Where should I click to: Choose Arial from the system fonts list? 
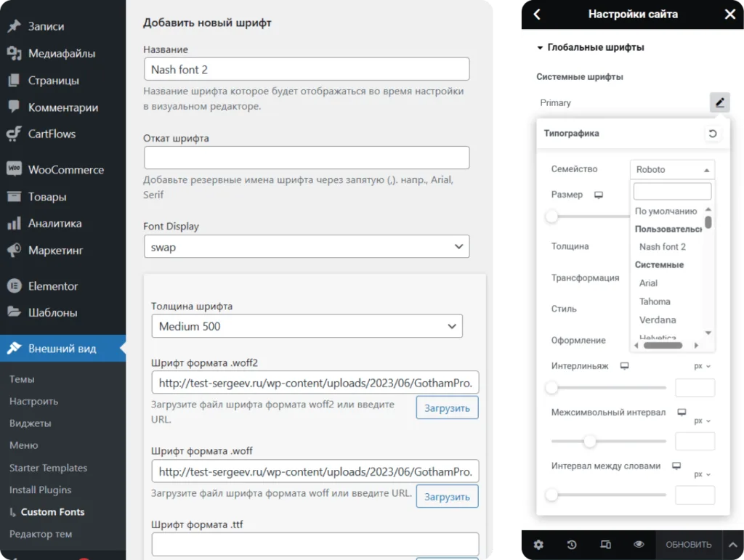(648, 283)
